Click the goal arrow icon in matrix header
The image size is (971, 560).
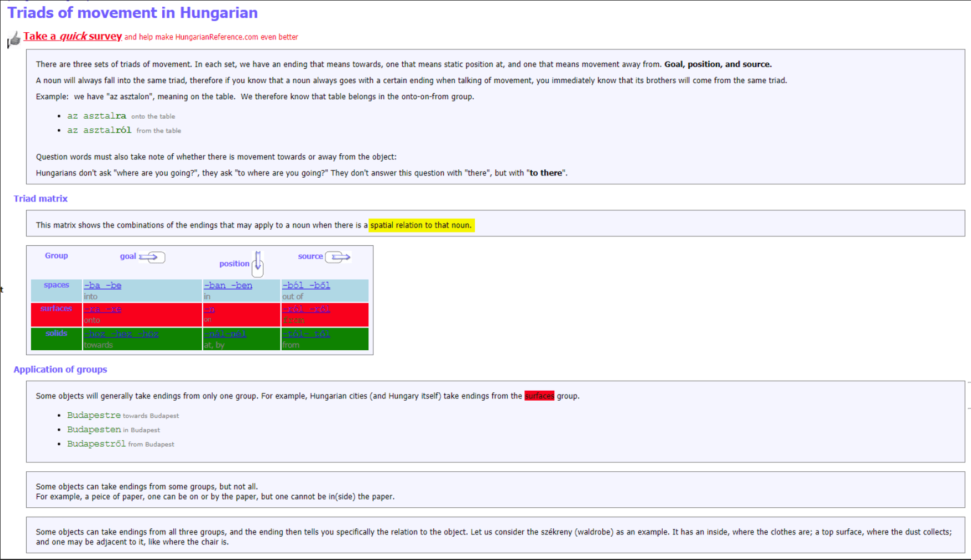(152, 257)
